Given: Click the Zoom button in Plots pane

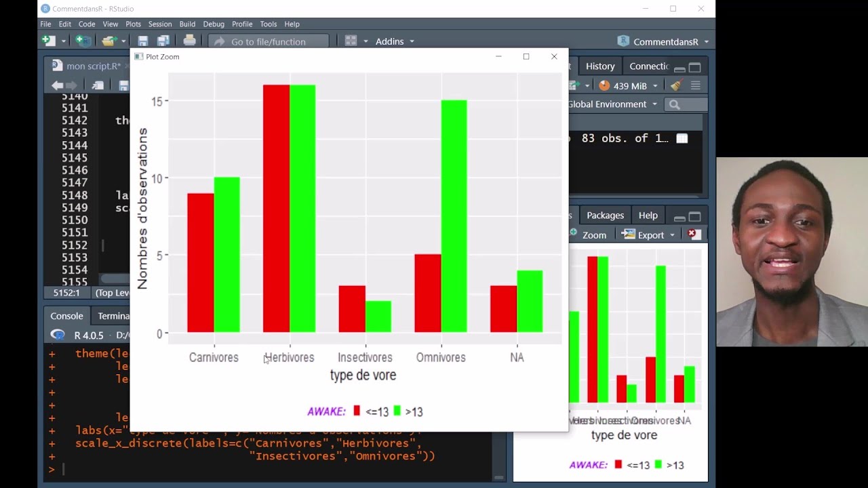Looking at the screenshot, I should [588, 235].
